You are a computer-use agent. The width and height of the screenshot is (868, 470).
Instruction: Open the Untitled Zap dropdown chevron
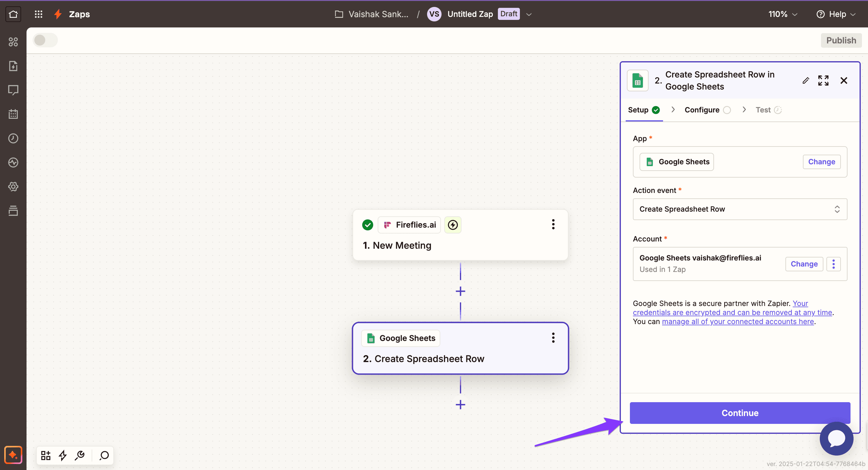coord(529,14)
